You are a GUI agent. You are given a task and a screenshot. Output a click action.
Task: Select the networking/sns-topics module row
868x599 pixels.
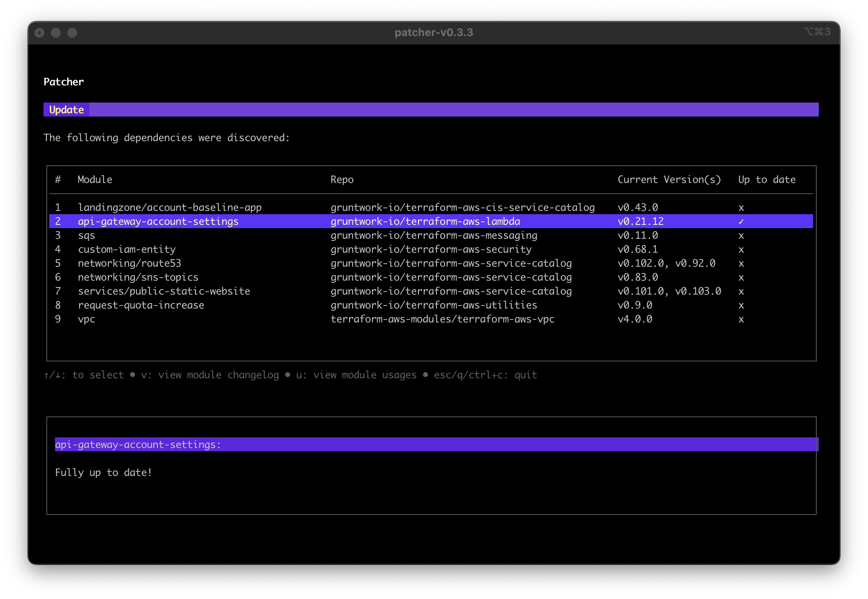138,277
